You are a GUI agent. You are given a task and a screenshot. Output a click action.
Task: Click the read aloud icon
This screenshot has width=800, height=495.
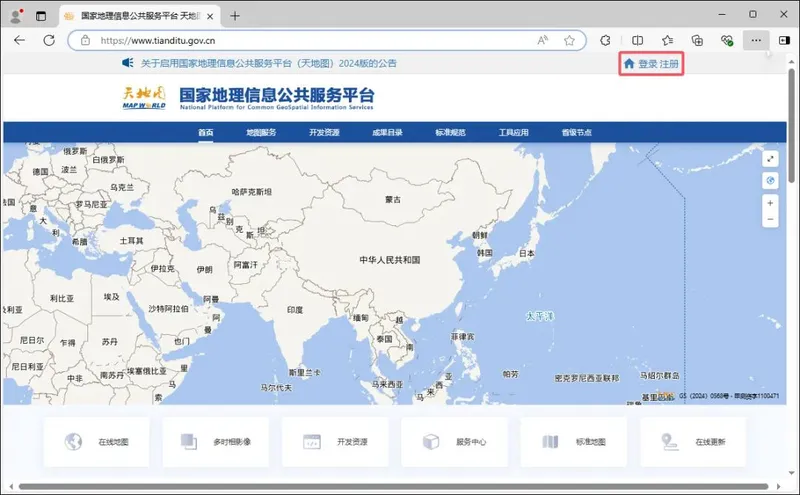point(542,40)
